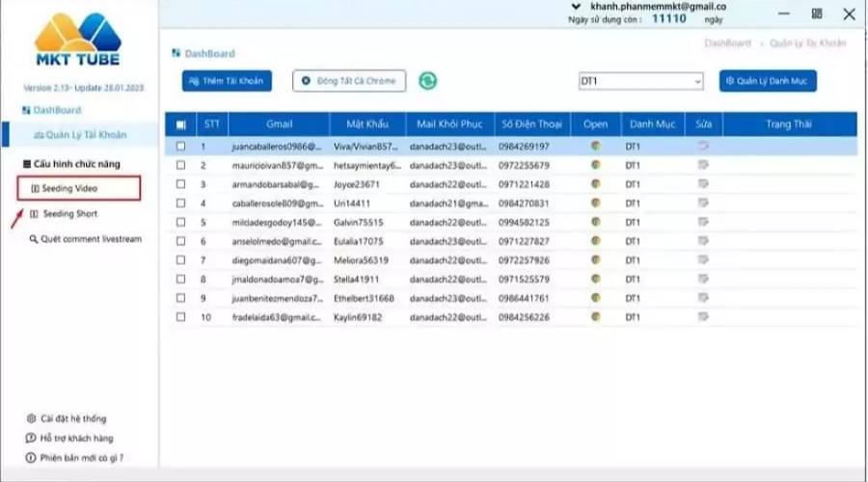The height and width of the screenshot is (482, 868).
Task: Toggle the select-all header checkbox
Action: coord(181,124)
